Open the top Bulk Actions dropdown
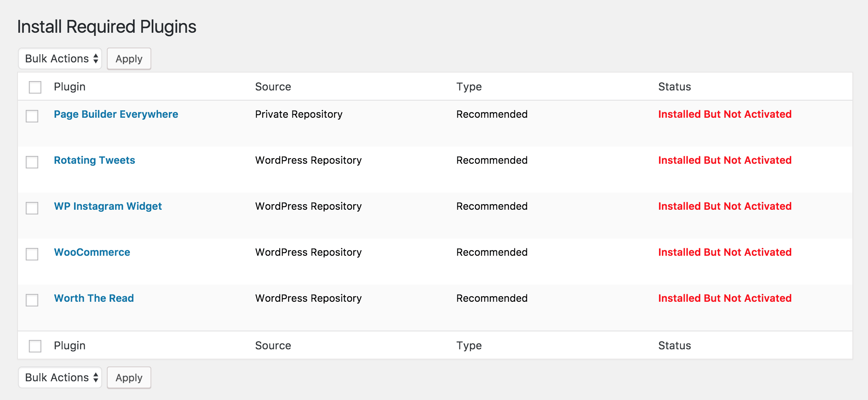This screenshot has width=868, height=400. click(x=60, y=58)
